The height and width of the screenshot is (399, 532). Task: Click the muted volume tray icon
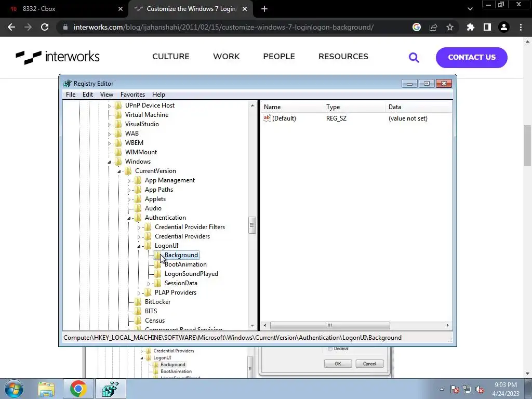point(480,389)
